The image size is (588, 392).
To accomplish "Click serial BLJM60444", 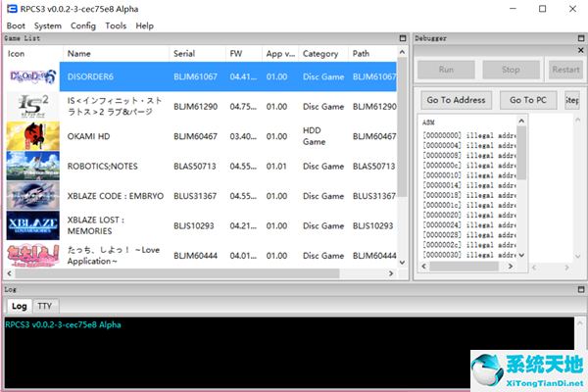I will (195, 256).
